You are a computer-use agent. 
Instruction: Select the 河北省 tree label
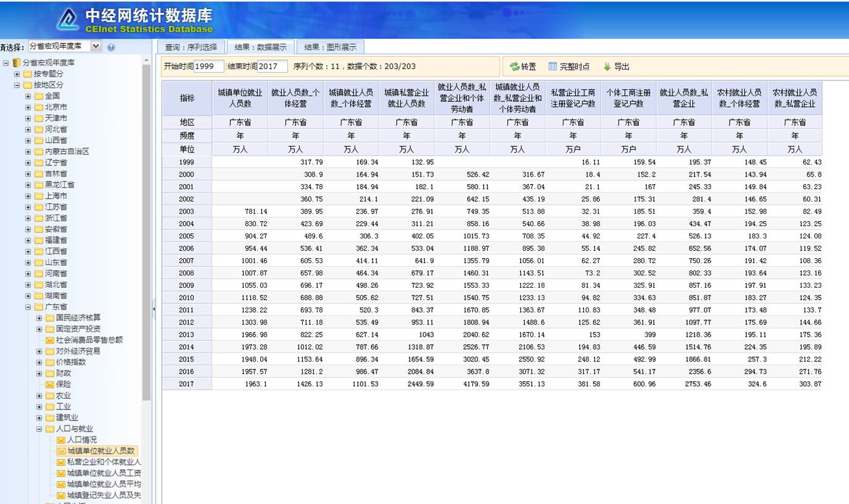[56, 130]
